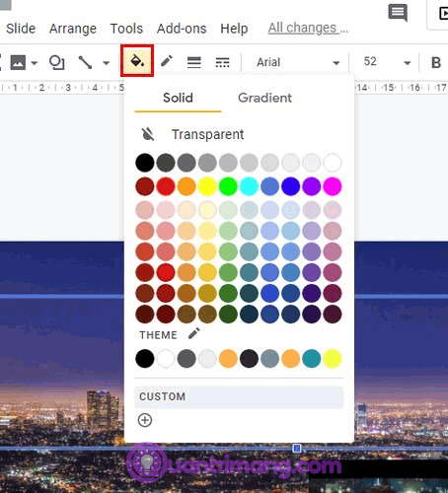Select the line tool icon
Image resolution: width=448 pixels, height=493 pixels.
click(x=85, y=62)
